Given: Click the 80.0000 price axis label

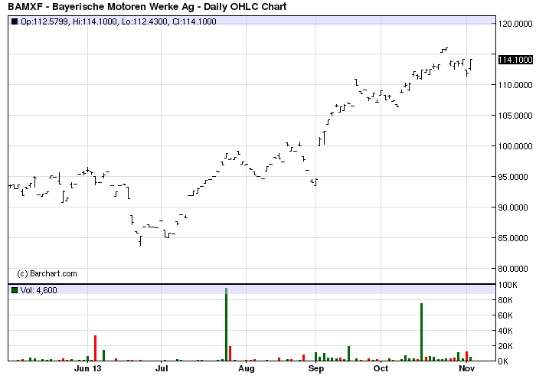Looking at the screenshot, I should (x=513, y=269).
